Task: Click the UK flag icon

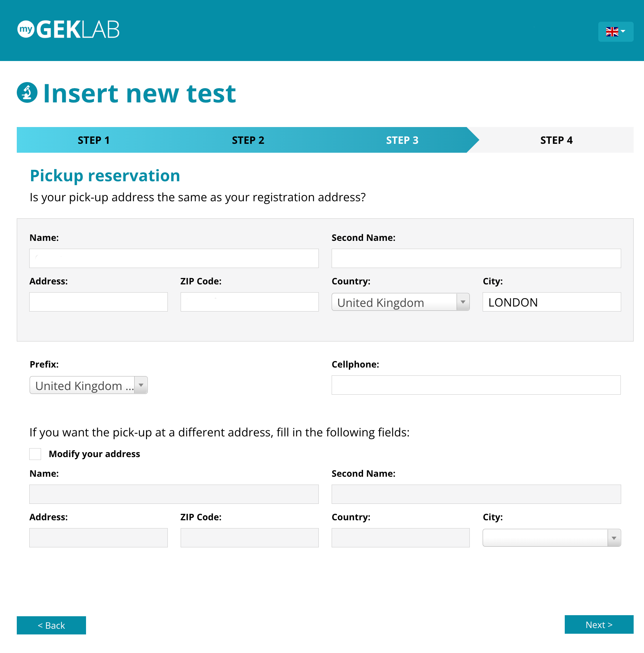Action: click(612, 32)
